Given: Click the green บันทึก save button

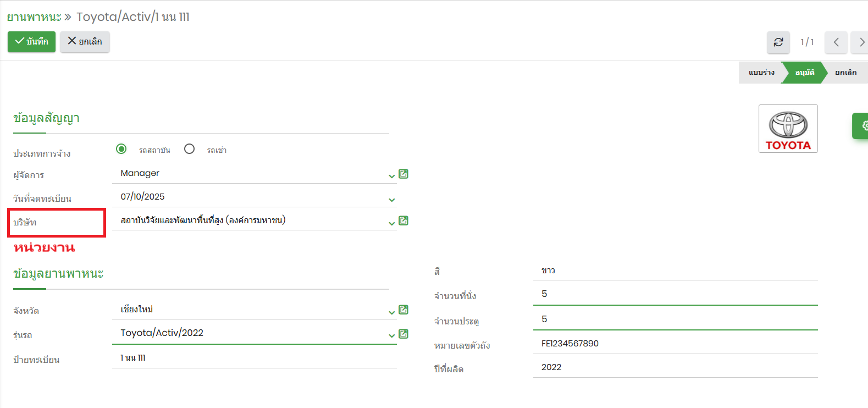Looking at the screenshot, I should click(31, 42).
